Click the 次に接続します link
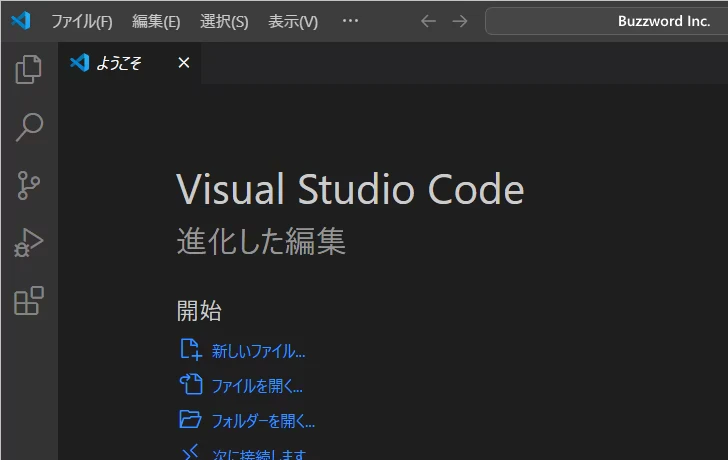The height and width of the screenshot is (460, 728). (259, 454)
